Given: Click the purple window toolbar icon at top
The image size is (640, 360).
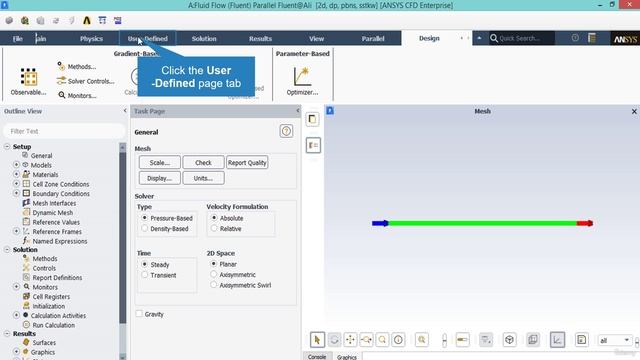Looking at the screenshot, I should pos(118,20).
